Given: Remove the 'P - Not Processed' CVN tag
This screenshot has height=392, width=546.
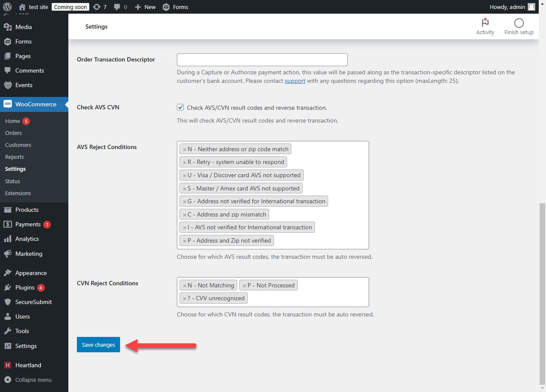Looking at the screenshot, I should (x=244, y=286).
